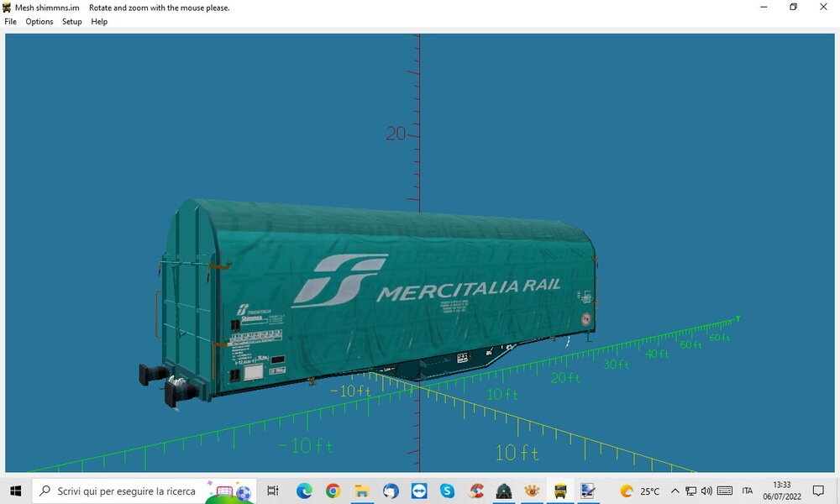Open the network status tray icon
840x504 pixels.
[x=691, y=491]
